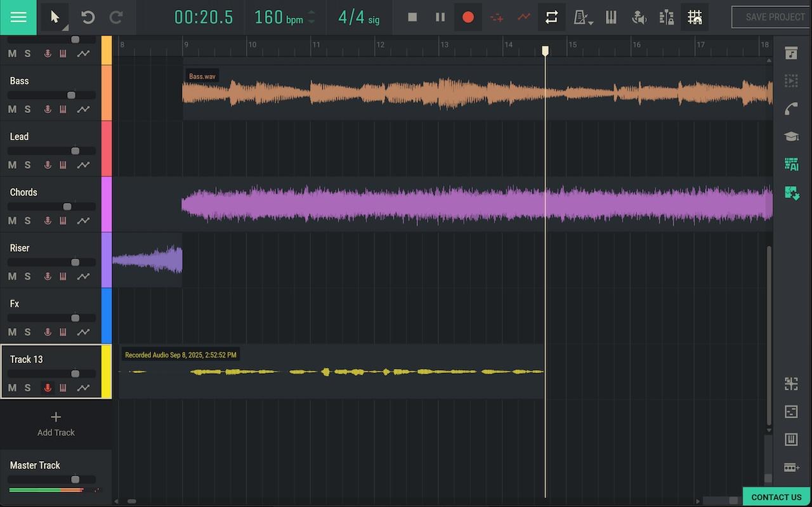
Task: Open the hamburger main menu
Action: [x=18, y=17]
